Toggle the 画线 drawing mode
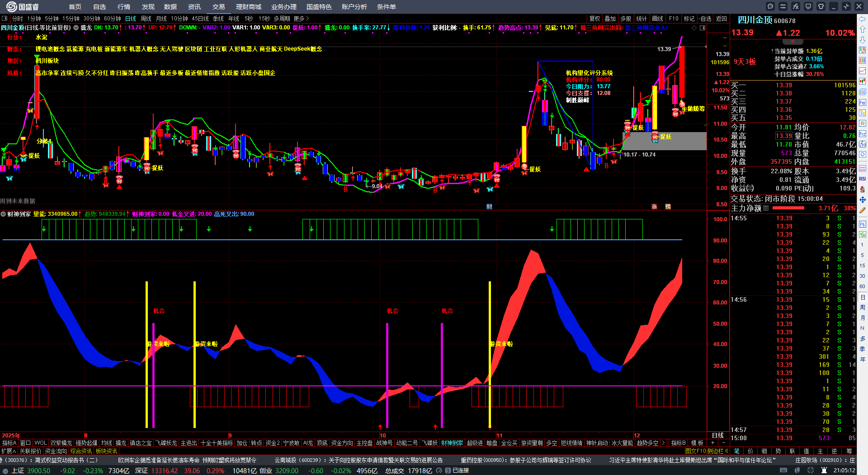Viewport: 868px width, 475px height. click(657, 19)
